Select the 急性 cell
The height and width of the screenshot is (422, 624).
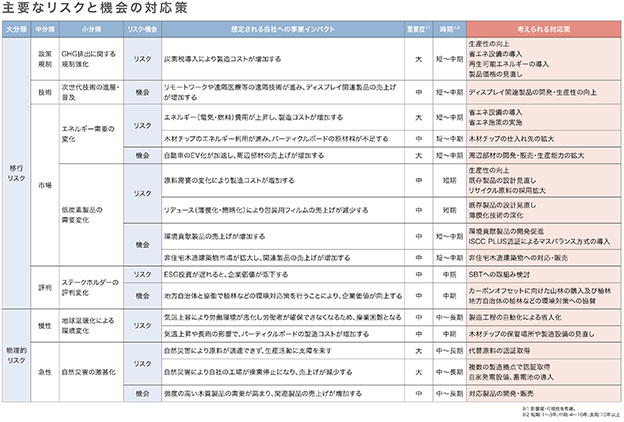[45, 372]
